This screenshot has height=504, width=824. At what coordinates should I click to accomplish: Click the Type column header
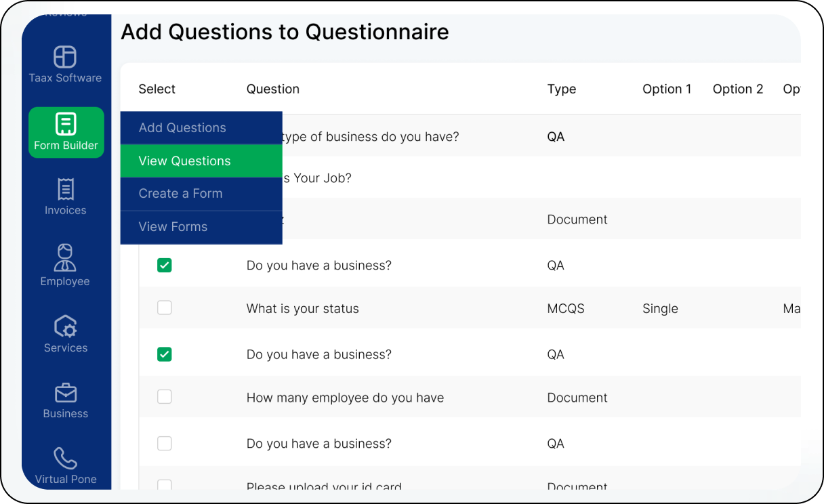[561, 89]
